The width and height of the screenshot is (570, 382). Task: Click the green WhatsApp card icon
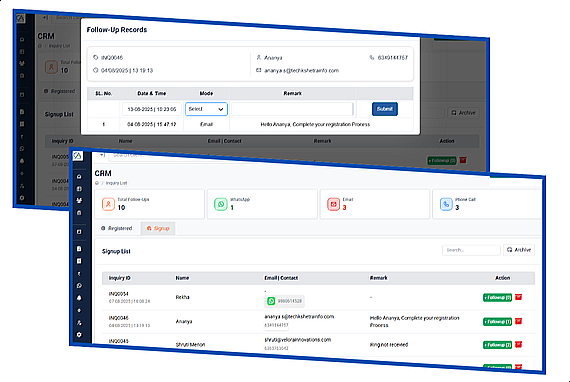point(221,204)
